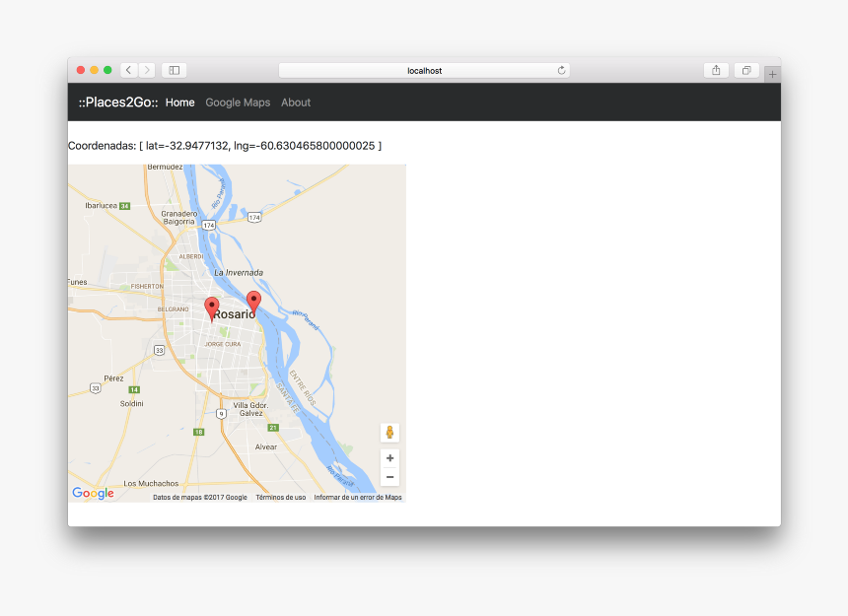This screenshot has width=848, height=616.
Task: Click the back navigation chevron
Action: pyautogui.click(x=129, y=70)
